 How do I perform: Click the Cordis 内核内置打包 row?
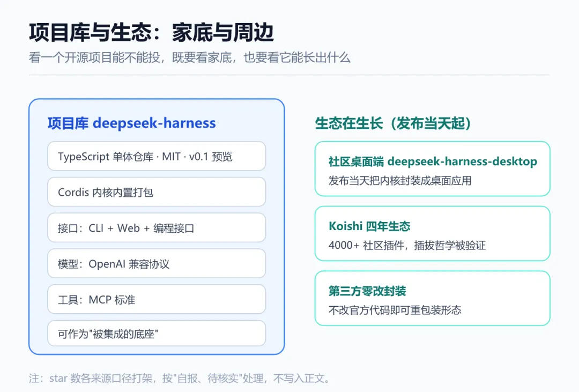point(157,192)
